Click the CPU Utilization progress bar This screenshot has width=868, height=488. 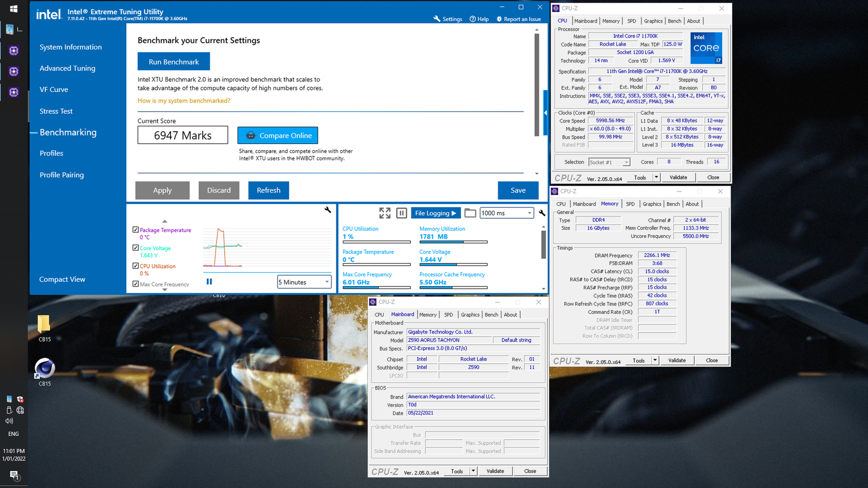[x=377, y=242]
